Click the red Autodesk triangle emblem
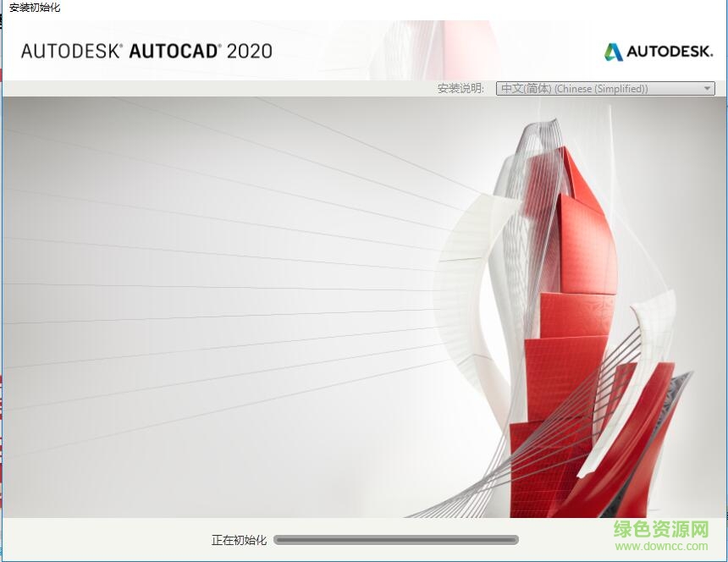728x562 pixels. (612, 51)
